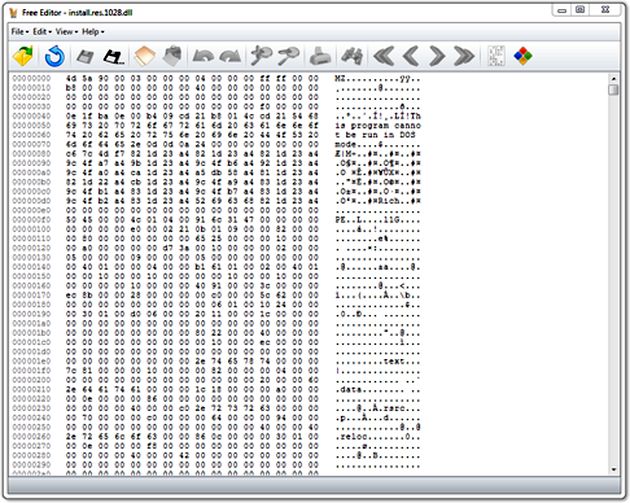Image resolution: width=630 pixels, height=503 pixels.
Task: Go to next page with single right arrow
Action: (x=437, y=56)
